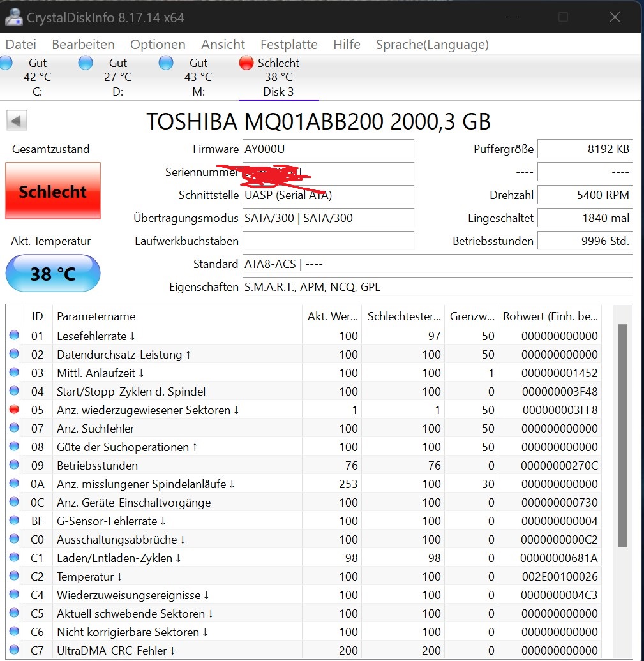Click the previous disk arrow button
Image resolution: width=644 pixels, height=661 pixels.
(17, 121)
